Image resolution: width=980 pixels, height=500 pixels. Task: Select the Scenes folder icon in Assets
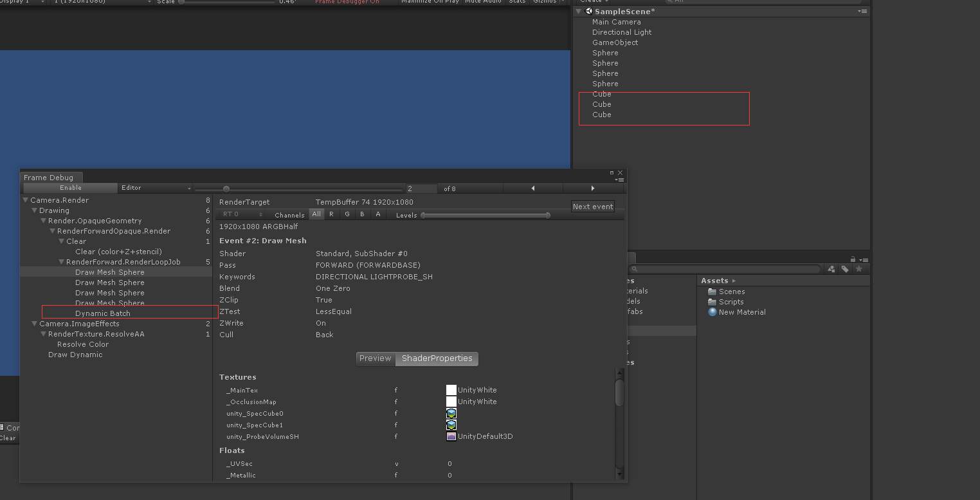[712, 292]
